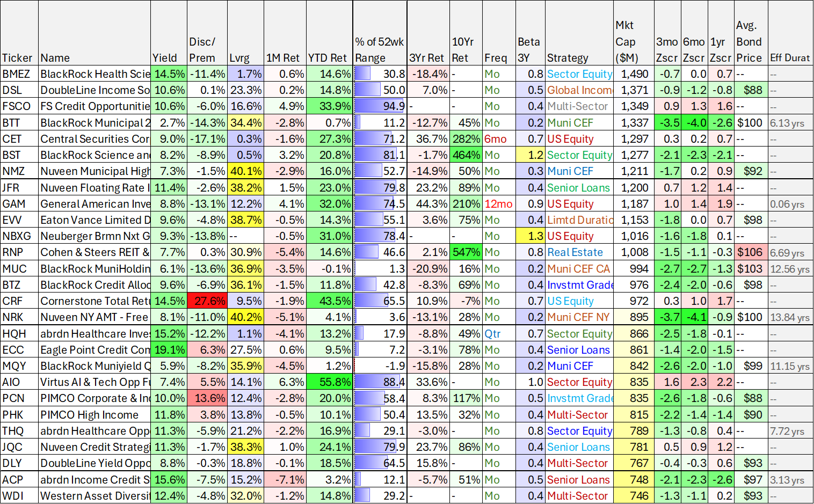The image size is (814, 504).
Task: Click the Real Estate strategy for RNP
Action: [x=579, y=252]
